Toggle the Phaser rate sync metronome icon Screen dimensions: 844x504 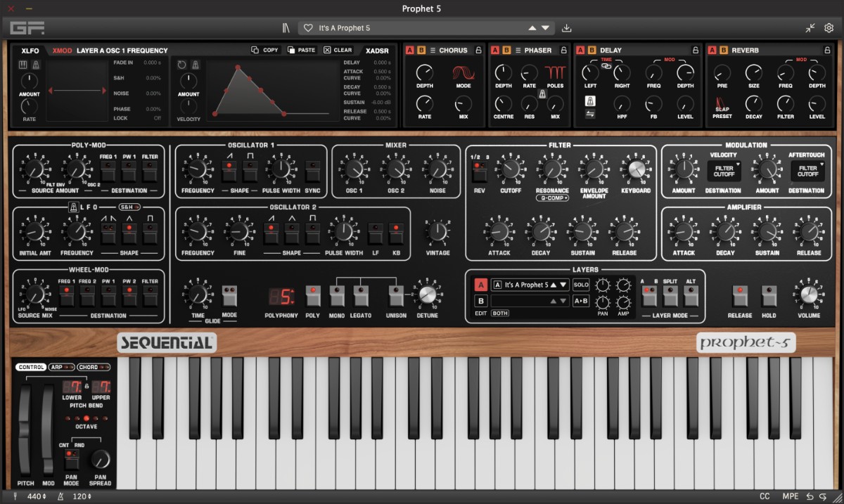tap(542, 94)
